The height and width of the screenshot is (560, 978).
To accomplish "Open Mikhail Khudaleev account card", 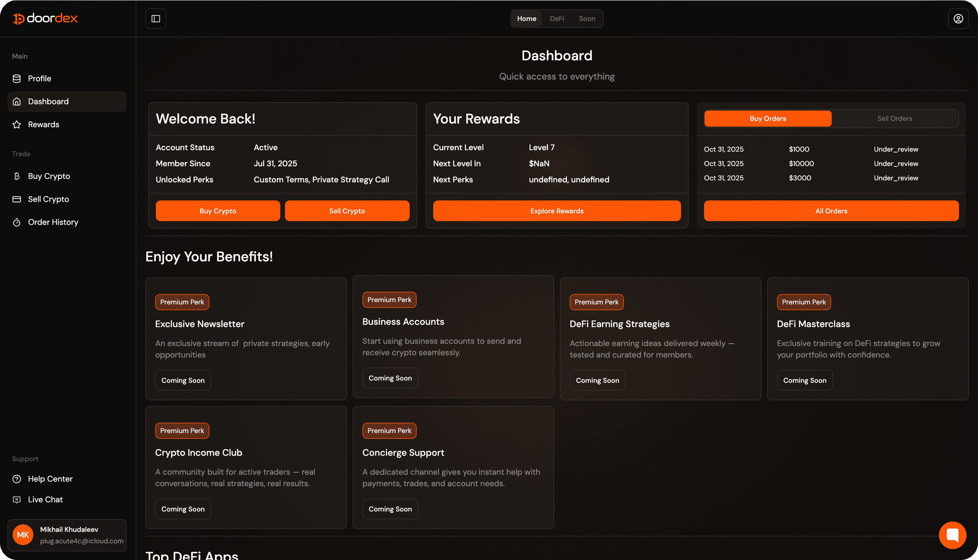I will click(67, 535).
